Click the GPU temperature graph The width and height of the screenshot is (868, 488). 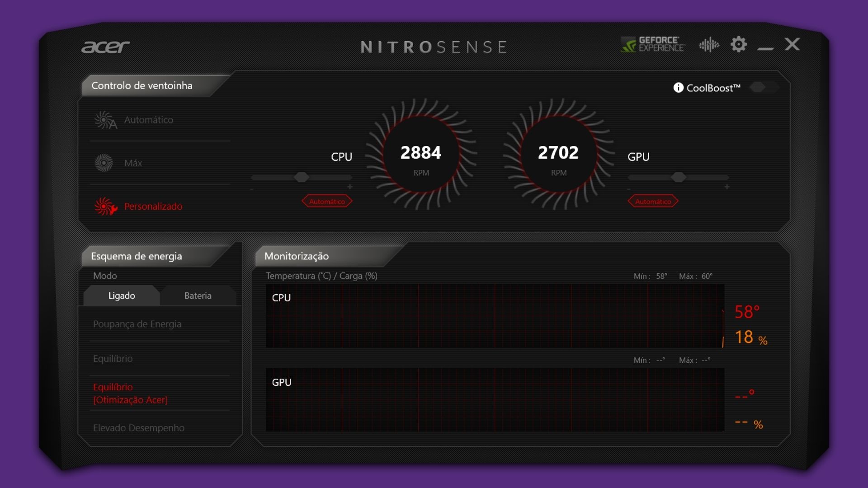pos(495,400)
